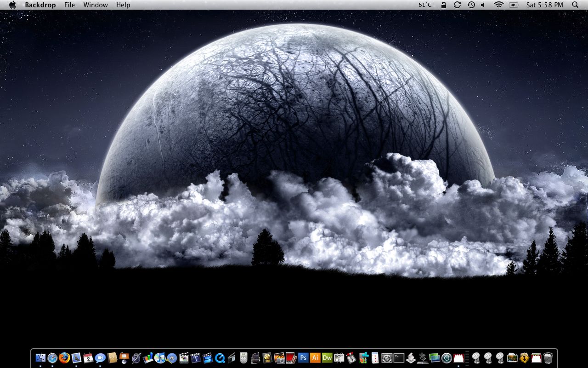Open Time Machine icon in the Dock

(447, 357)
